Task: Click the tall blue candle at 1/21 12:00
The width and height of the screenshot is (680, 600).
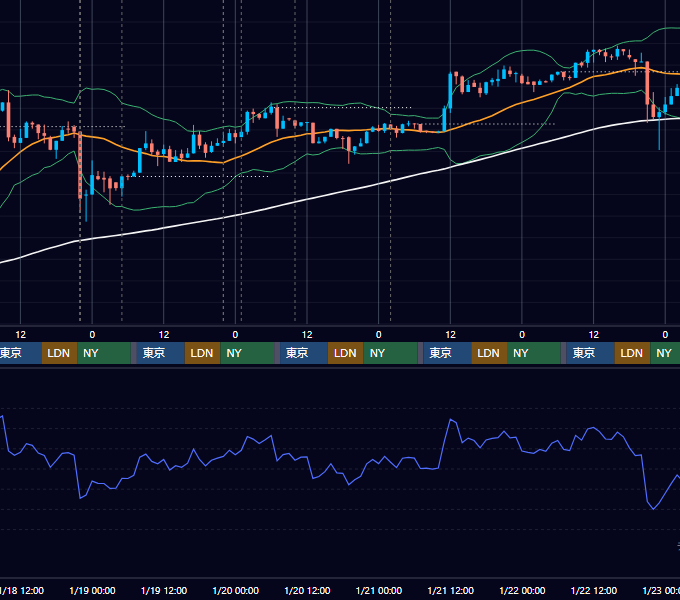Action: tap(450, 91)
